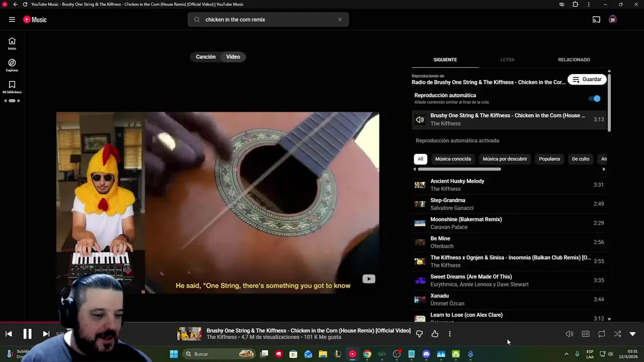Go to Inicio in the sidebar
This screenshot has width=644, height=362.
[x=12, y=44]
